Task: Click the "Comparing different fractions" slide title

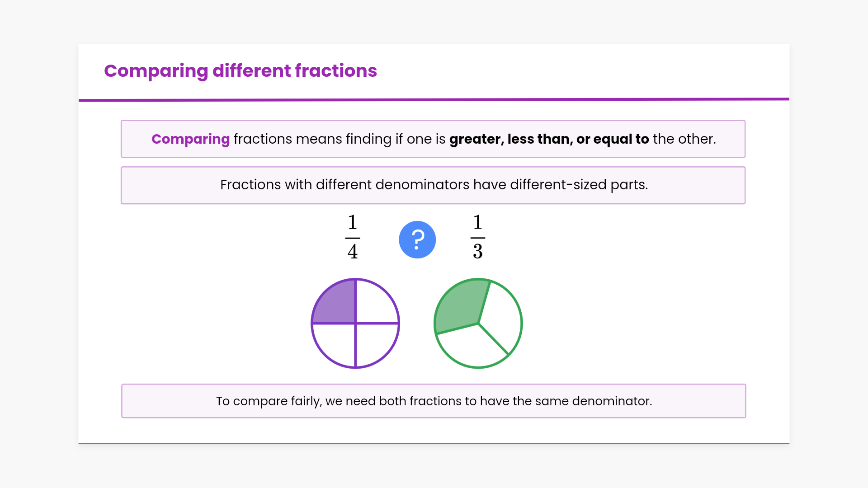Action: coord(241,71)
